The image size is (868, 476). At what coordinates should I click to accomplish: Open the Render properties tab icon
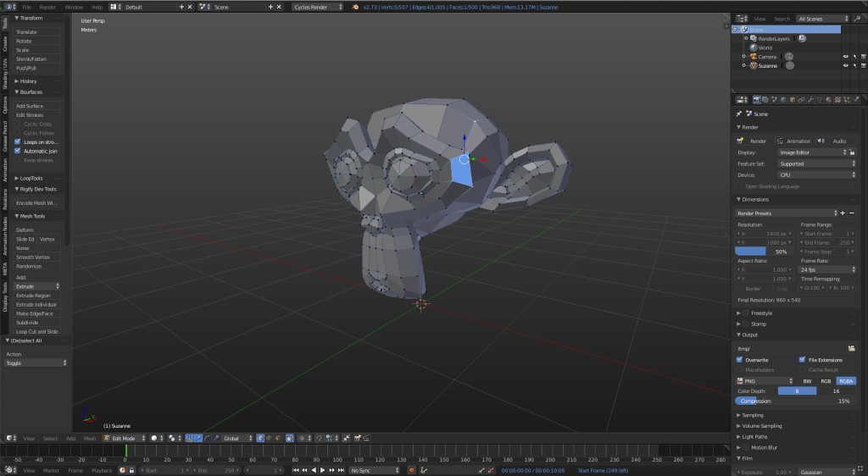pos(757,99)
